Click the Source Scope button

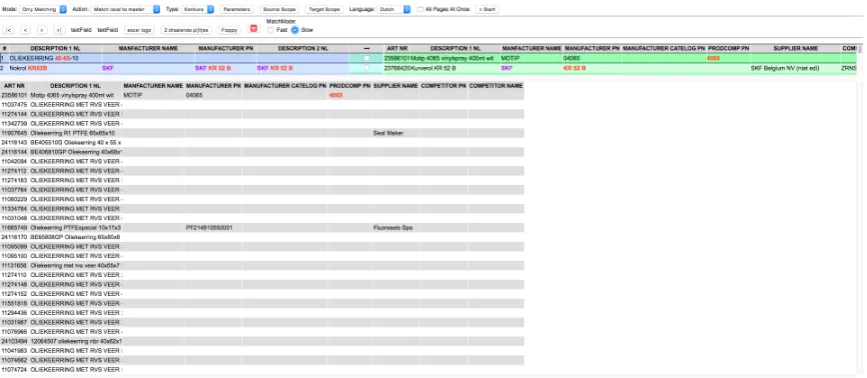[279, 9]
